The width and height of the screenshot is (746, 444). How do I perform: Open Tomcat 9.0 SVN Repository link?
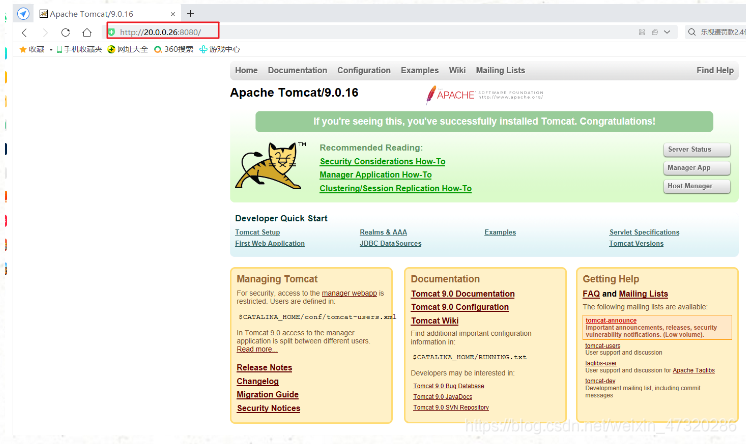tap(451, 407)
